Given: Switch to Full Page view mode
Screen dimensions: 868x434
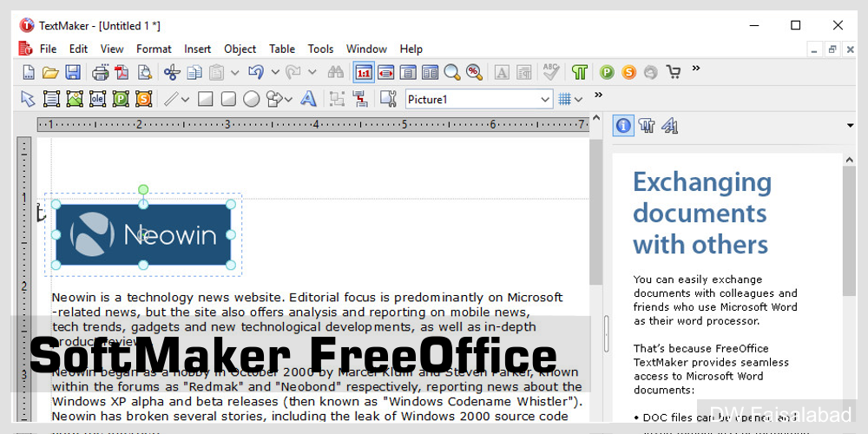Looking at the screenshot, I should tap(408, 72).
